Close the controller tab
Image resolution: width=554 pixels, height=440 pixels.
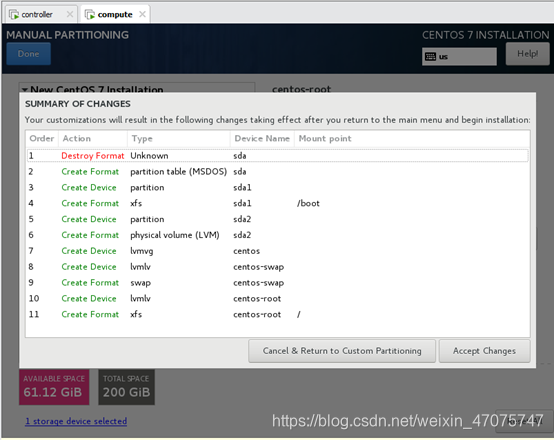70,14
